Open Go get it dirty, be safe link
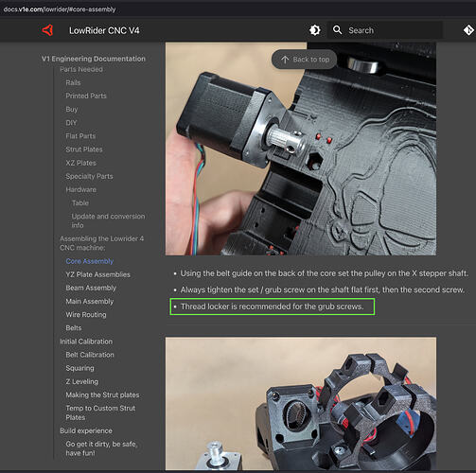Screen dimensions: 476x473 tap(101, 448)
